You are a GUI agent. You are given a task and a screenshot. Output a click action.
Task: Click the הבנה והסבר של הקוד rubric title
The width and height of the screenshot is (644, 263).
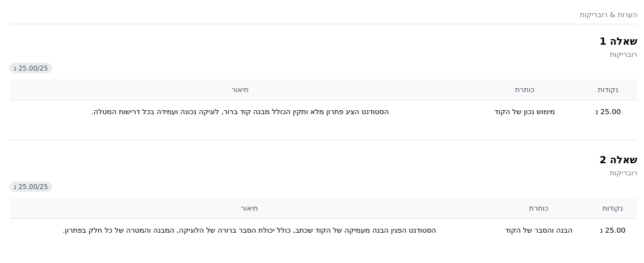[x=539, y=230]
